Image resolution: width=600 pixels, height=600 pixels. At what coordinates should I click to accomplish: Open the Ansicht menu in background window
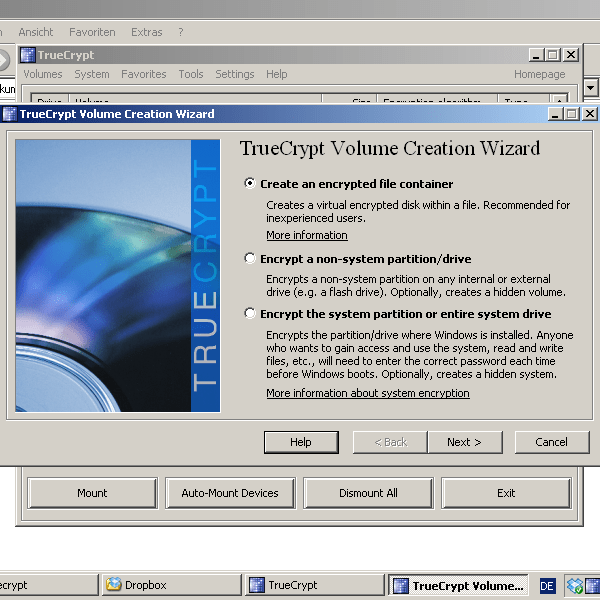click(x=36, y=32)
